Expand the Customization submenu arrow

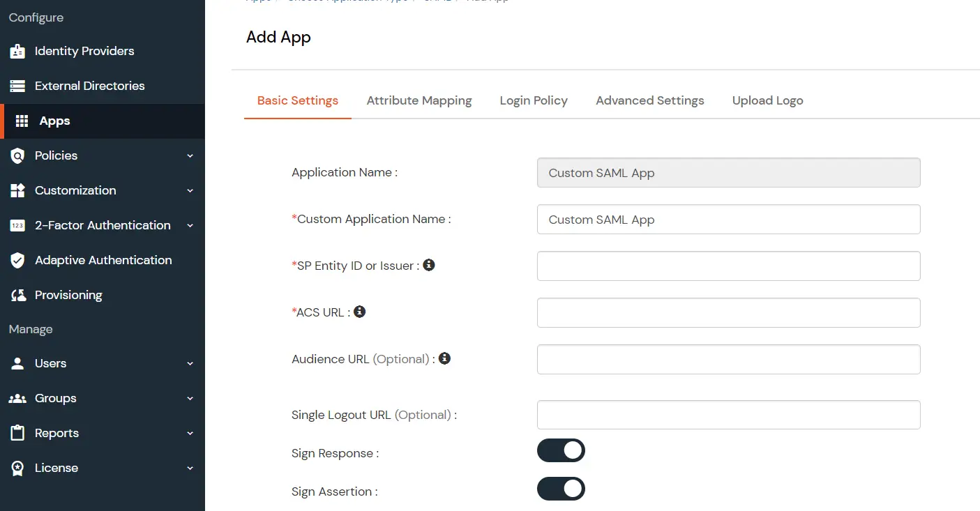(x=190, y=191)
